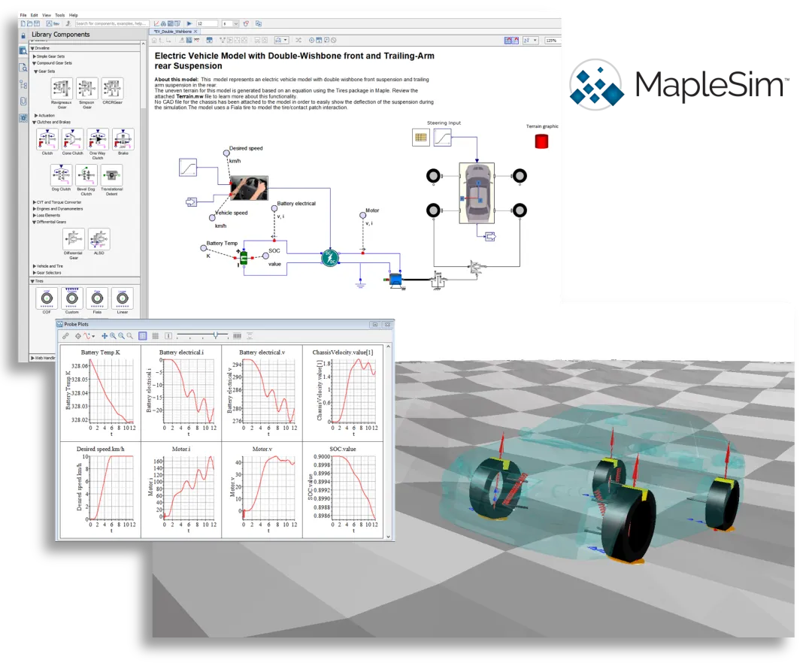Click the Steering Input ramp block
812x663 pixels.
pyautogui.click(x=443, y=138)
